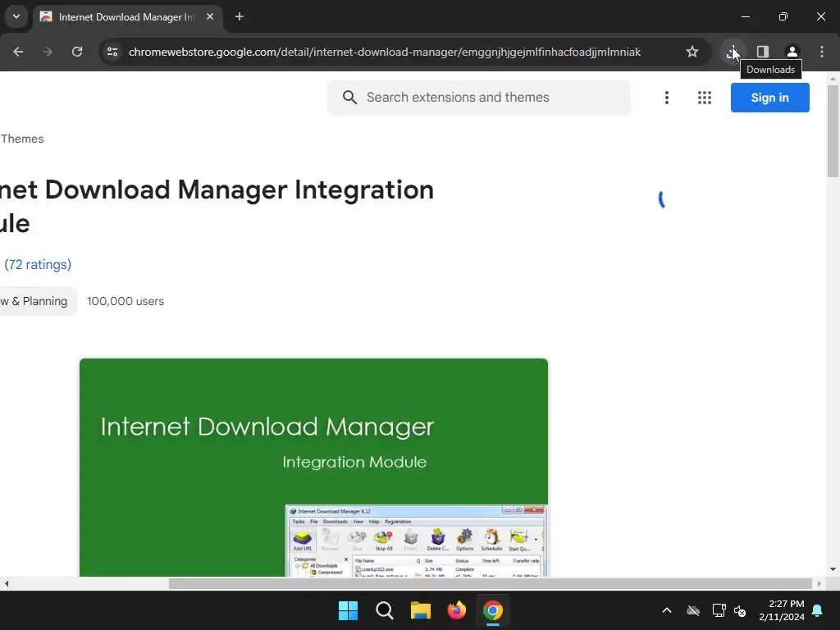Click the horizontal scrollbar right arrow
Image resolution: width=840 pixels, height=630 pixels.
coord(819,583)
